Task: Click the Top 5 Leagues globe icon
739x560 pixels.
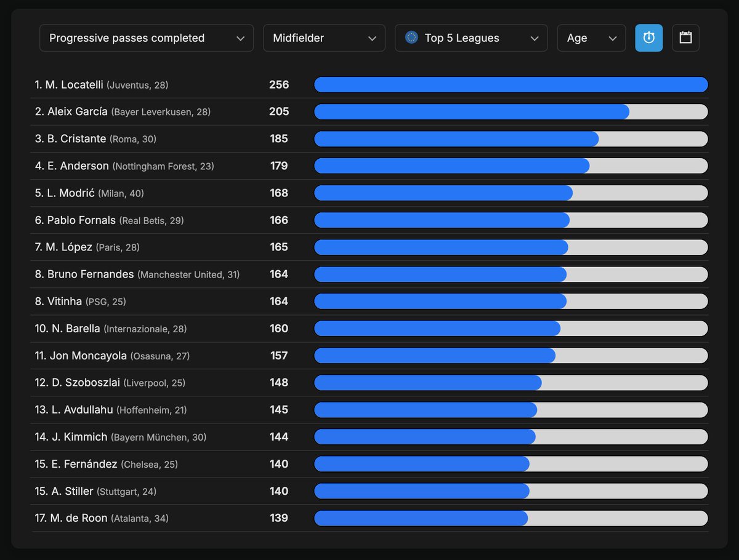Action: coord(411,38)
